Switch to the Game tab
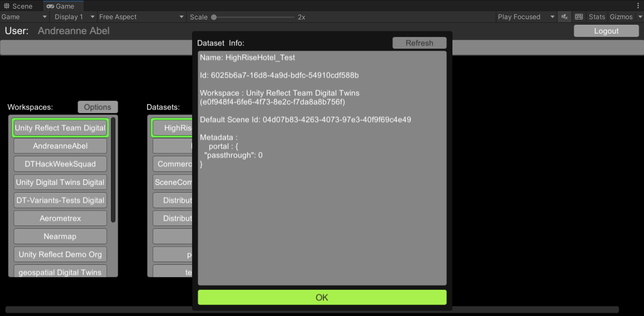644x316 pixels. click(x=63, y=6)
